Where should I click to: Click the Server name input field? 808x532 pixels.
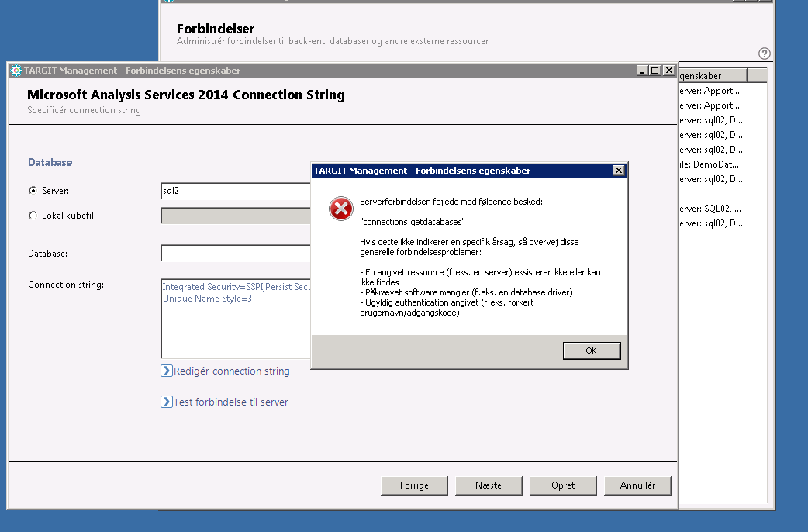click(x=236, y=191)
